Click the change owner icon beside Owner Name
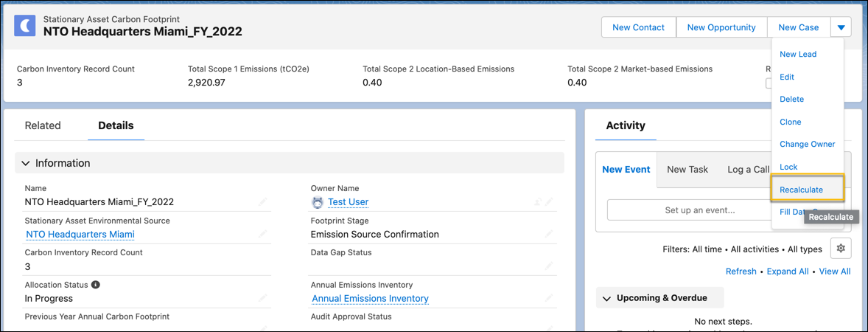Viewport: 868px width, 332px height. click(537, 202)
